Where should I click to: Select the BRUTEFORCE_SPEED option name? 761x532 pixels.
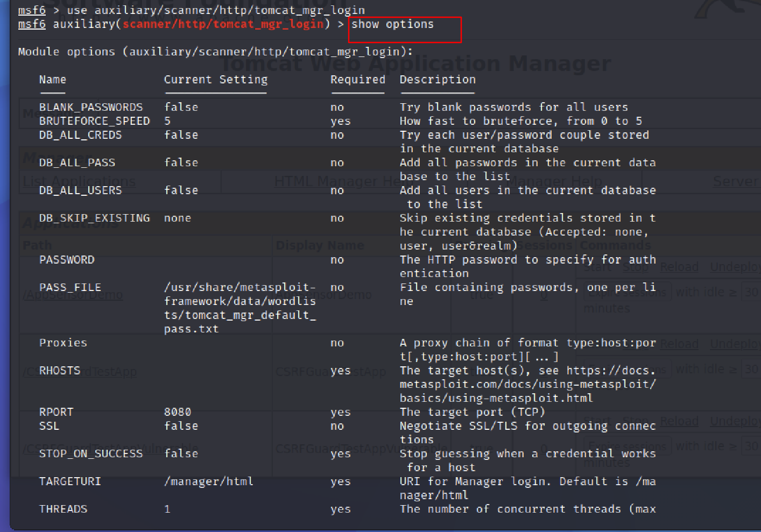coord(94,121)
